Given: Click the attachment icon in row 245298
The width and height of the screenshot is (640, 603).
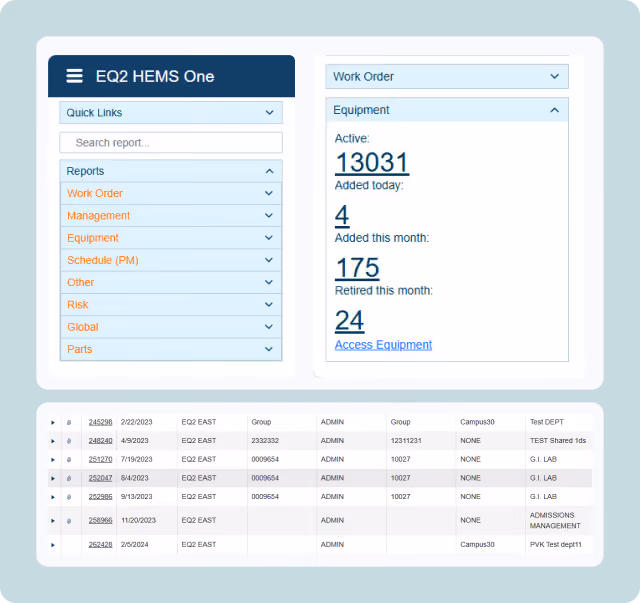Looking at the screenshot, I should point(69,422).
